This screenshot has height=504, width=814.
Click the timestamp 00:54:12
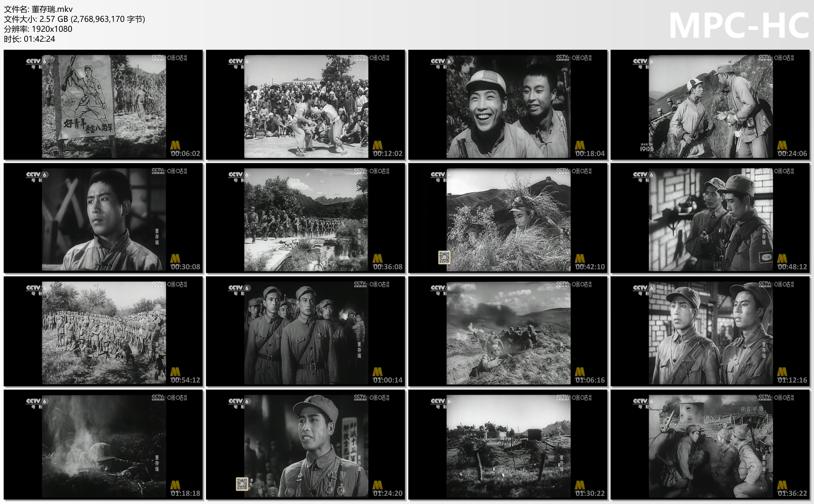tap(185, 380)
